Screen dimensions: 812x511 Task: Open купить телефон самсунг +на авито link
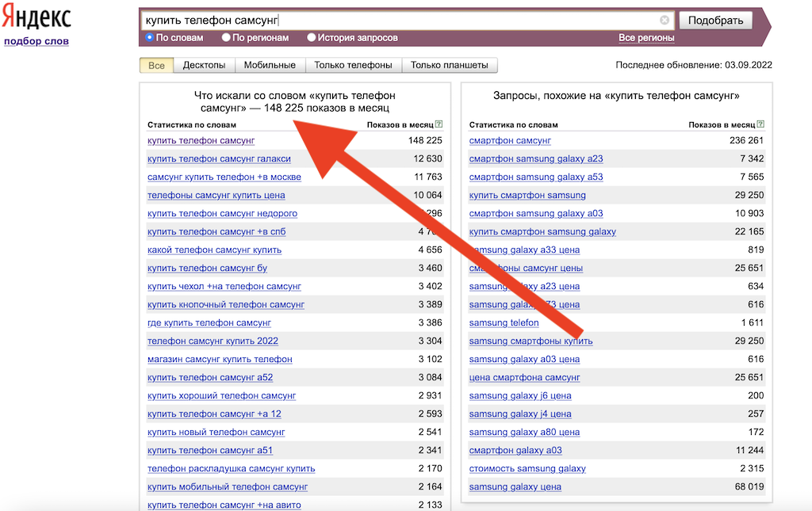pos(224,505)
